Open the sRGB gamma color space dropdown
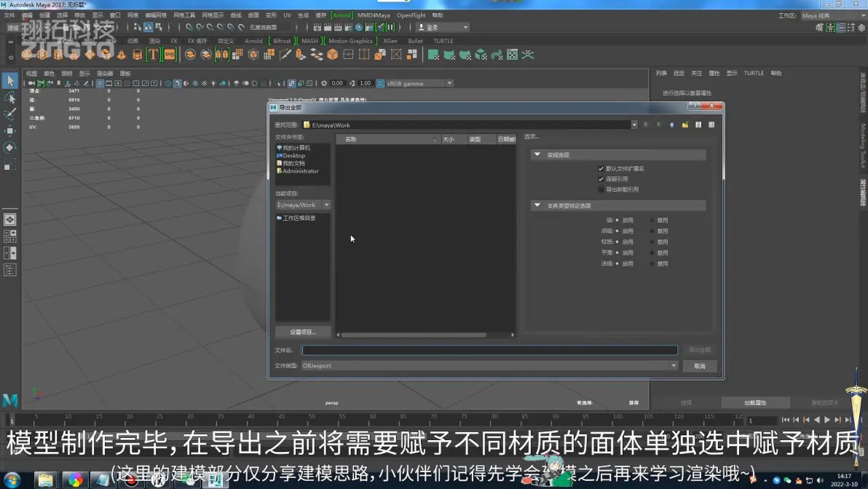 449,84
